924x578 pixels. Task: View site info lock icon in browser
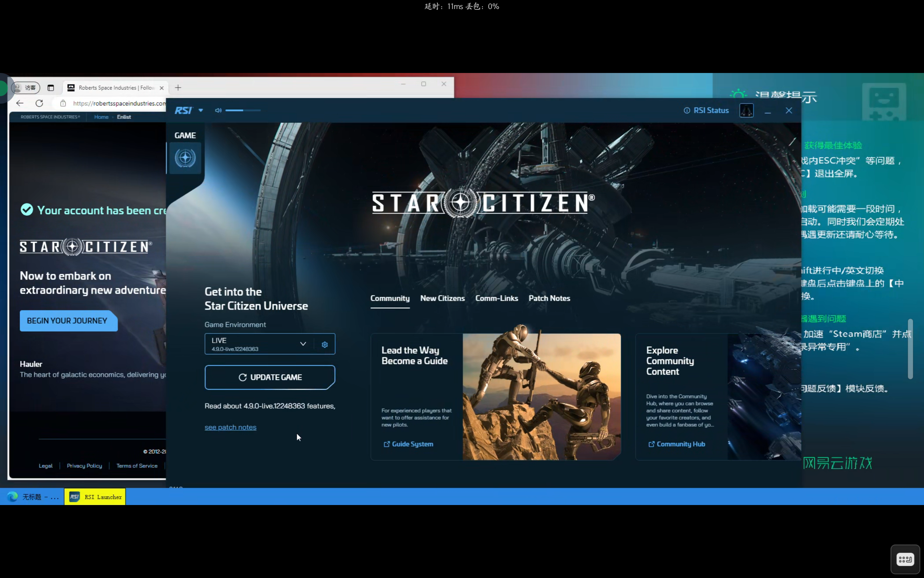click(x=63, y=103)
